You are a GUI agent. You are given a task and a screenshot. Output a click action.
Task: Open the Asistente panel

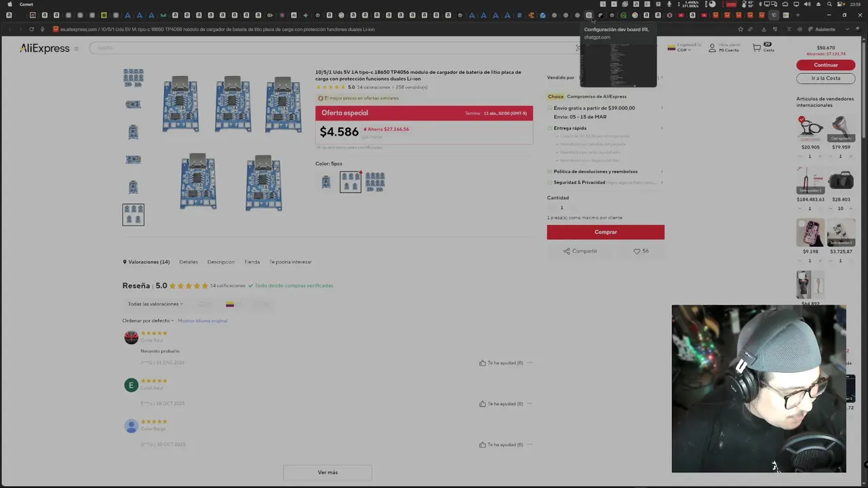(822, 29)
